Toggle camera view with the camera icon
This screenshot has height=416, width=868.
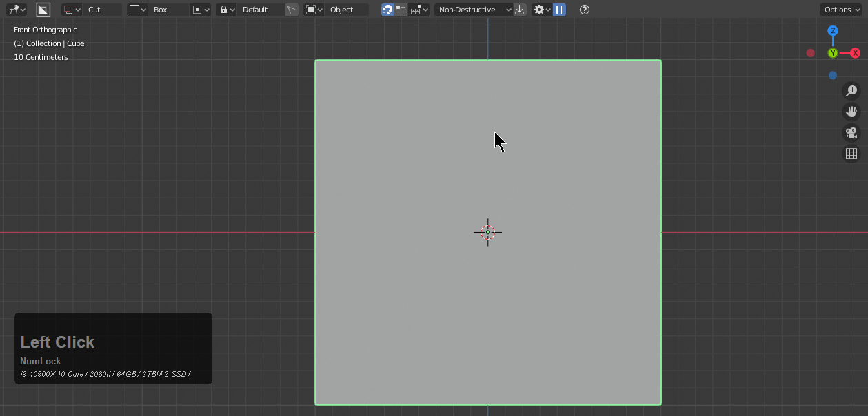[851, 133]
